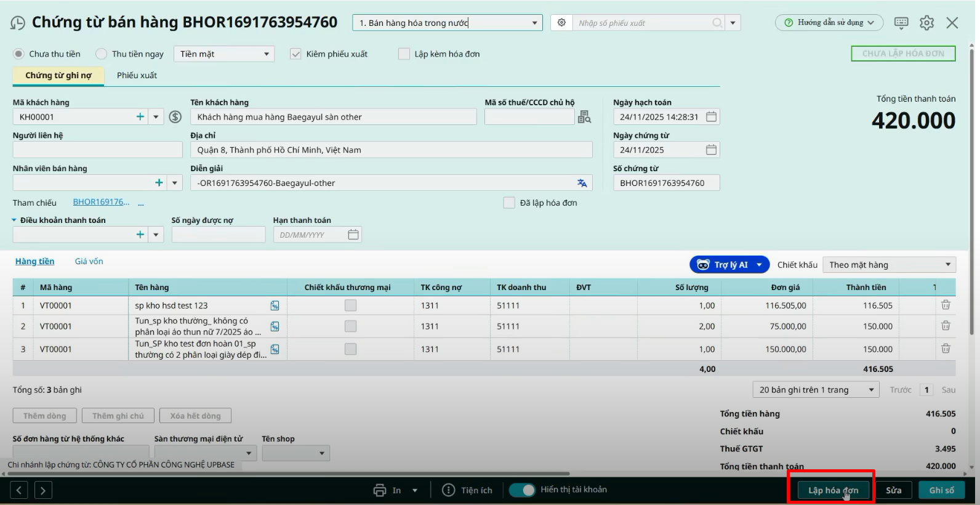Click the history clock icon beside title
The height and width of the screenshot is (505, 980).
point(18,23)
